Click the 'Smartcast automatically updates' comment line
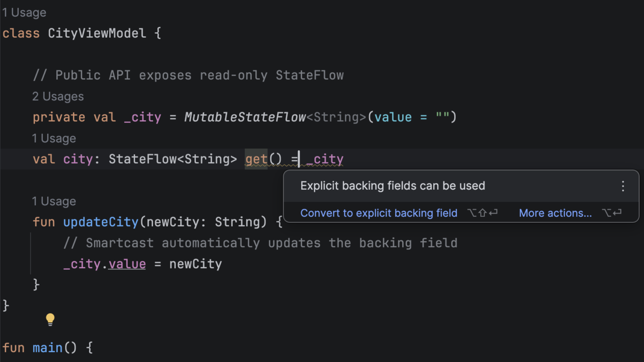The width and height of the screenshot is (644, 362). tap(260, 243)
